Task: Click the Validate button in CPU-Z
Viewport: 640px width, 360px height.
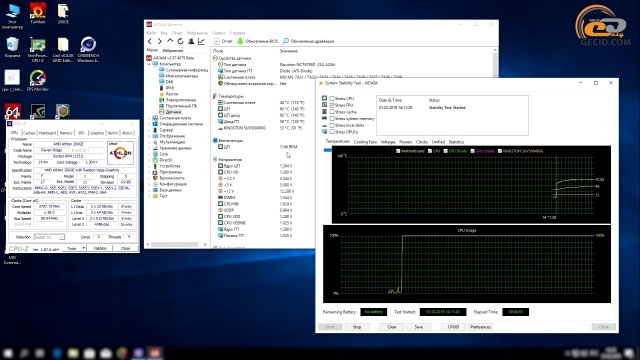Action: pos(100,248)
